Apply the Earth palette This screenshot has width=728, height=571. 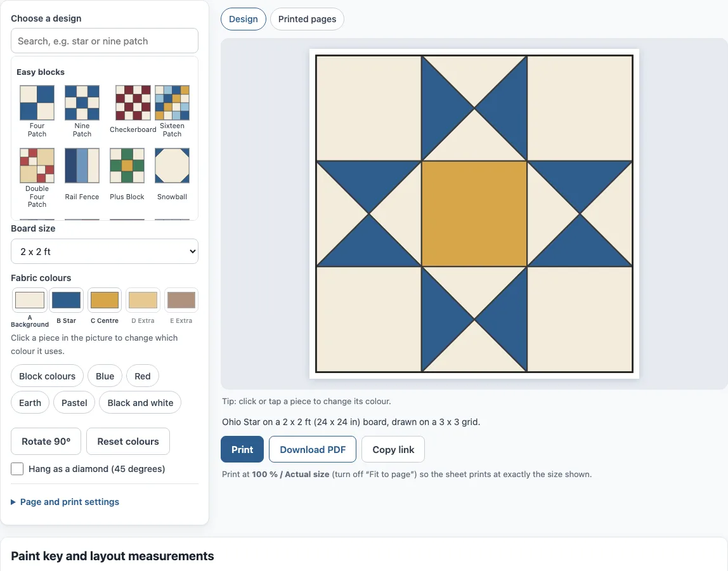(x=30, y=403)
